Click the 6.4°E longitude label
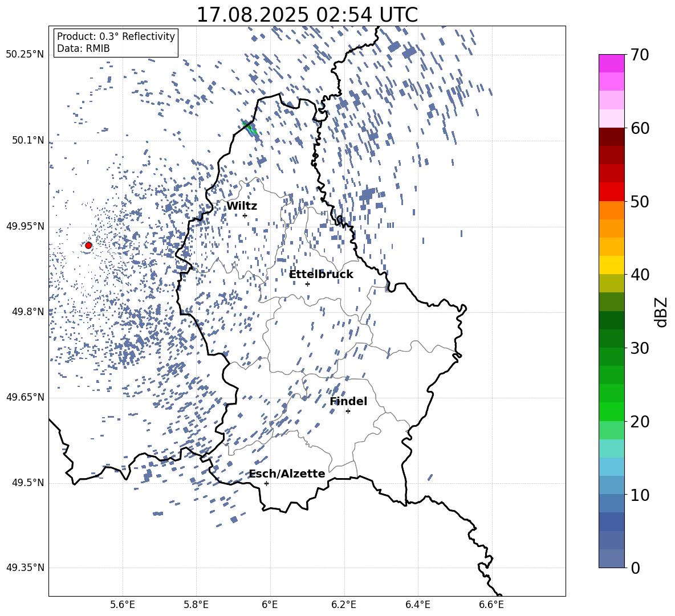This screenshot has height=616, width=675. click(x=417, y=605)
